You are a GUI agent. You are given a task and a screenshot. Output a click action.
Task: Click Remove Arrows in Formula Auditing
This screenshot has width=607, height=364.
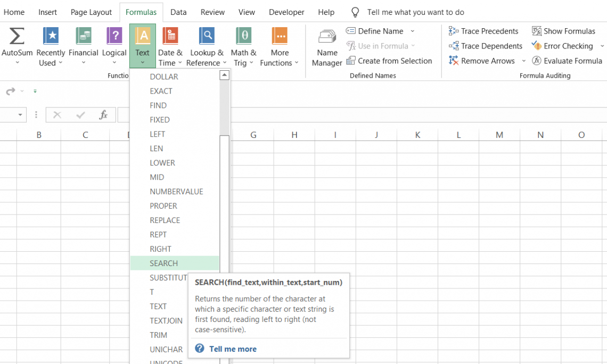click(x=482, y=61)
